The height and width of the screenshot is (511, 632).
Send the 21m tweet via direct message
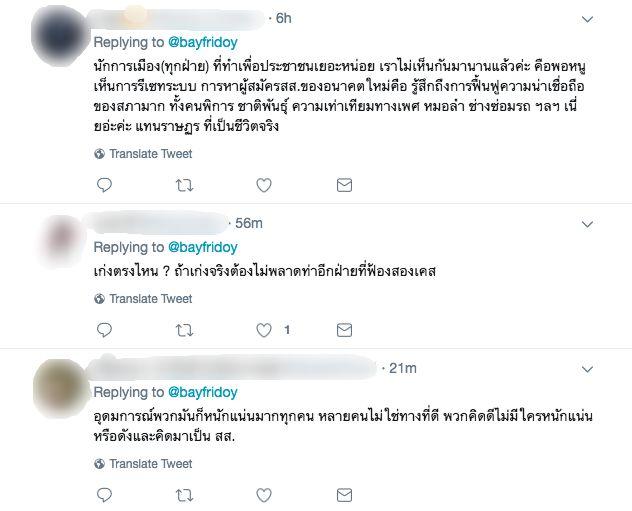click(x=344, y=493)
